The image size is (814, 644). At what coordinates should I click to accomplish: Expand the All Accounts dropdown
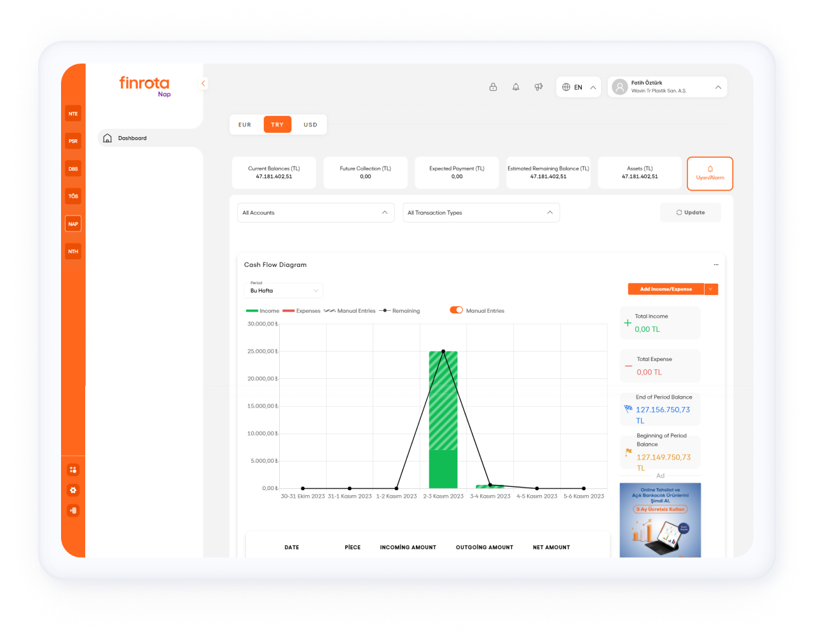[x=316, y=212]
